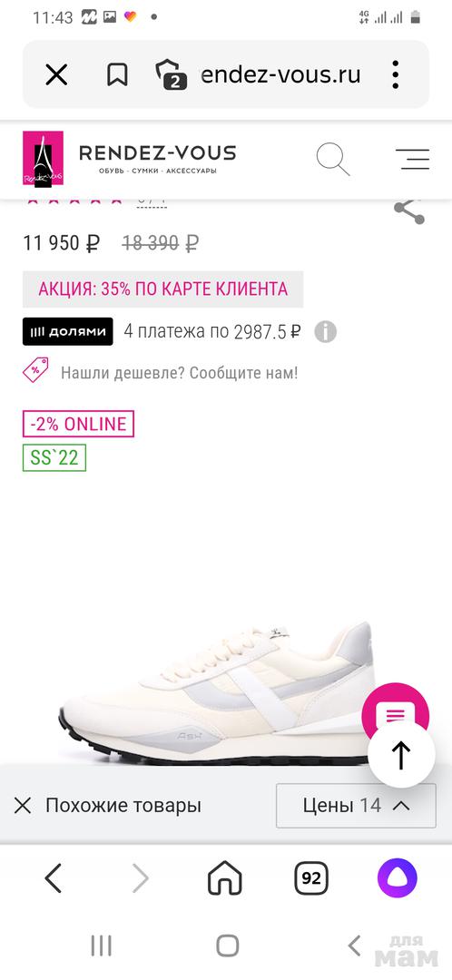Expand the Цены 14 price list

[357, 805]
